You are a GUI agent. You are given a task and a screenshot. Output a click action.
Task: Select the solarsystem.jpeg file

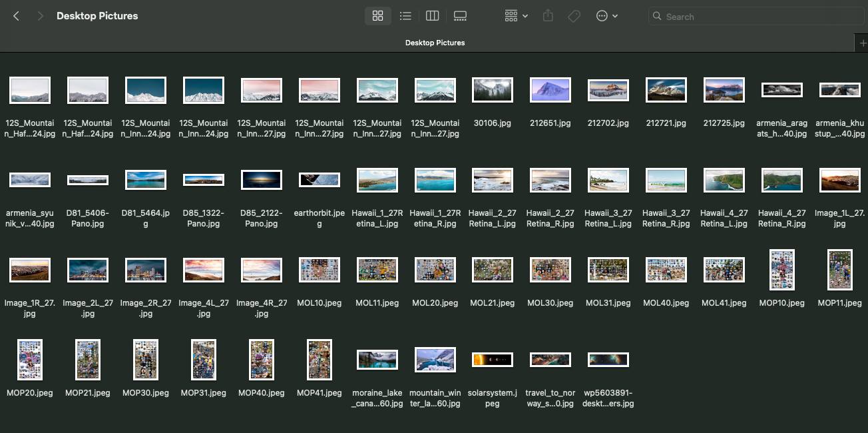point(493,359)
